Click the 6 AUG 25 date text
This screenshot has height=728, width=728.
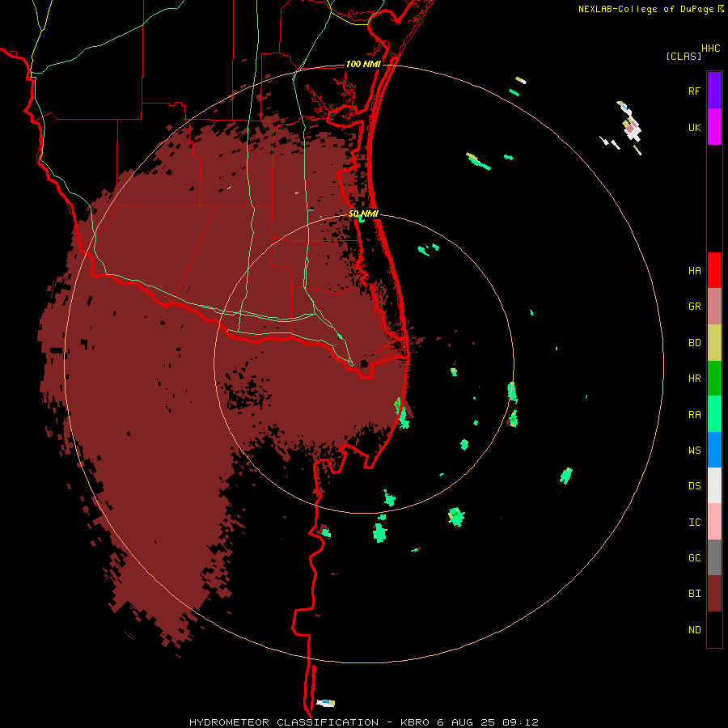point(466,722)
